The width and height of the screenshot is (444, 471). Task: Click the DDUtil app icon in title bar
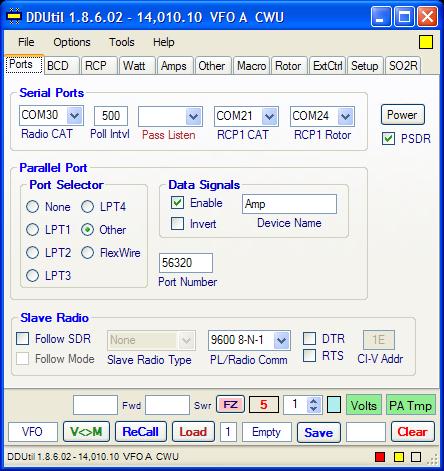tap(14, 17)
